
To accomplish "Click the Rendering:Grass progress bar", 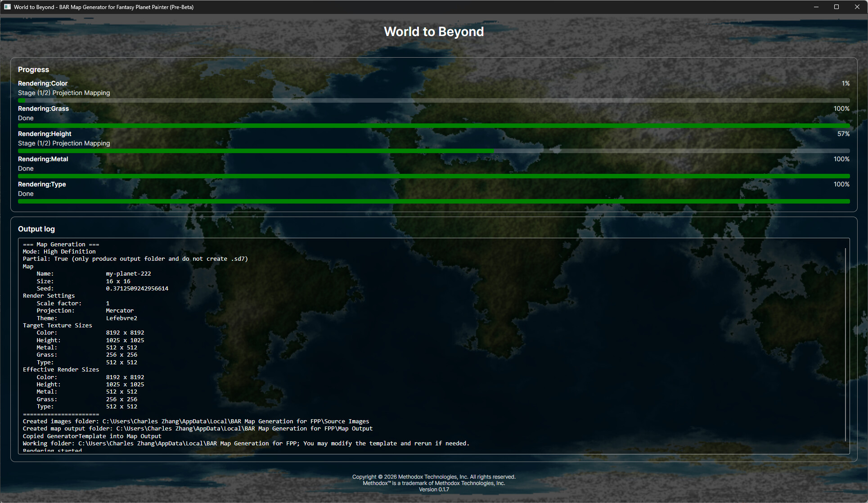I will tap(434, 126).
